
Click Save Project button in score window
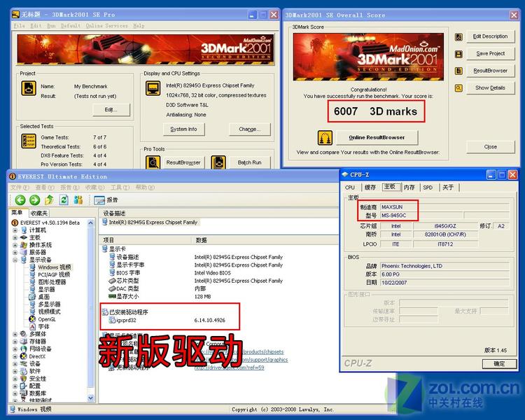(491, 54)
